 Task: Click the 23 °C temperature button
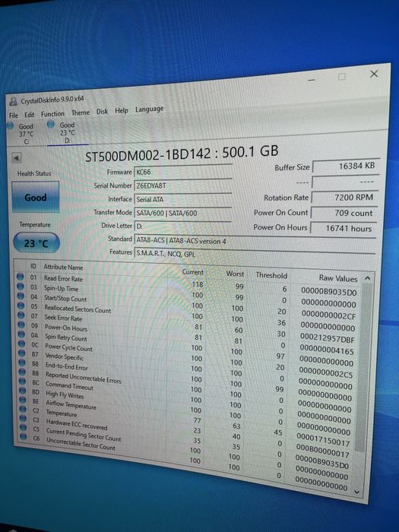tap(36, 243)
